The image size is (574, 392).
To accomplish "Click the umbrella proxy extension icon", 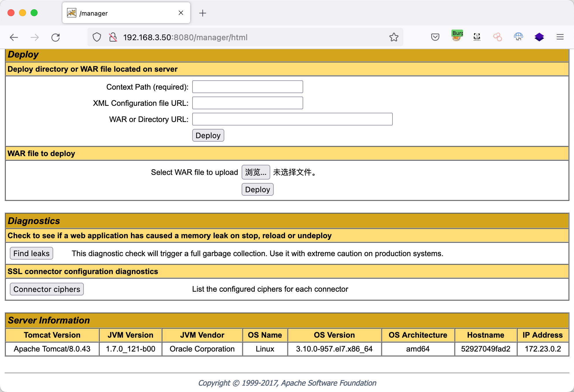I will pos(518,37).
